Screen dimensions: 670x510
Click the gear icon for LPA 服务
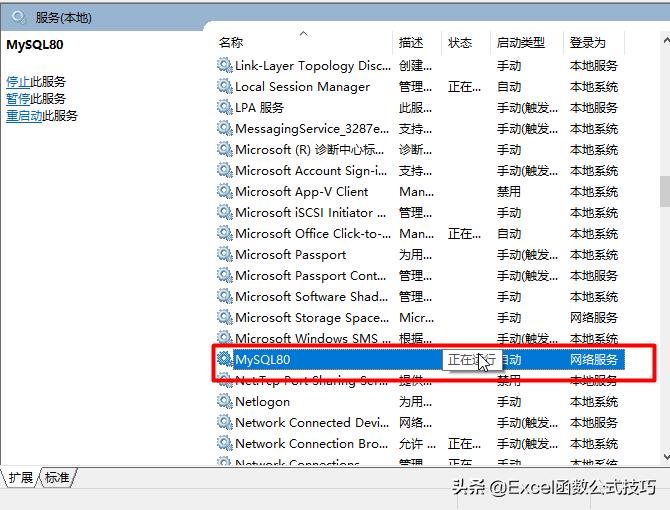pos(224,107)
